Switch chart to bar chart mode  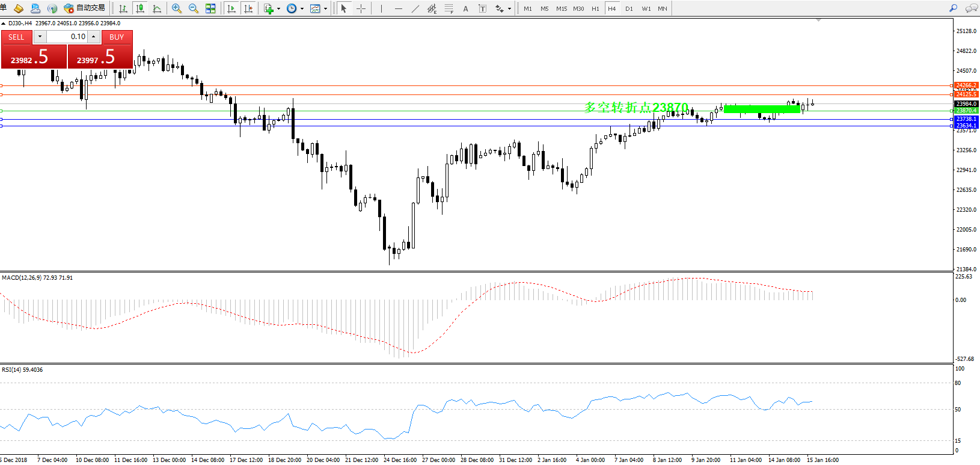pos(123,8)
